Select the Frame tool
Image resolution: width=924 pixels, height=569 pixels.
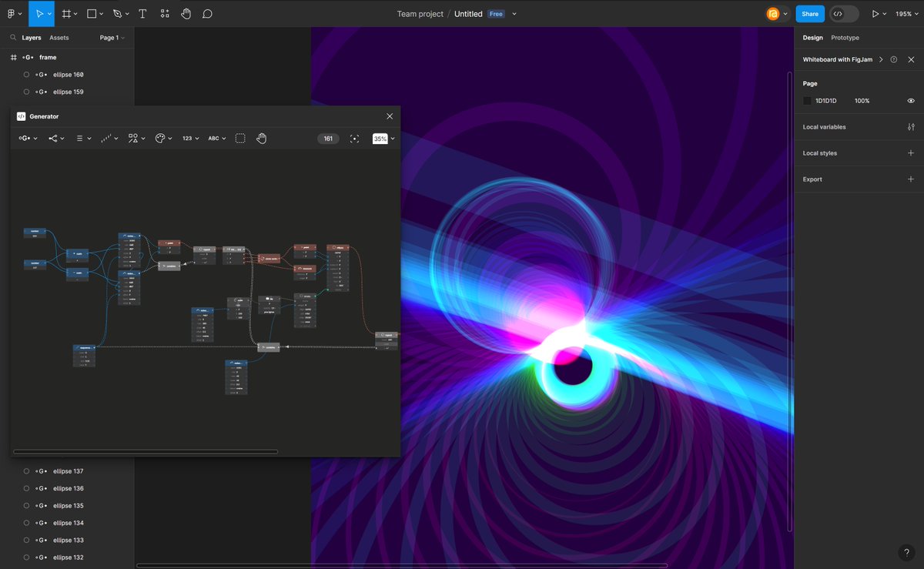[66, 14]
